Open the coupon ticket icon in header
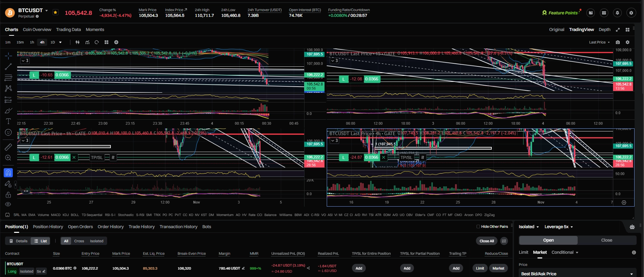The width and height of the screenshot is (644, 277). click(604, 13)
